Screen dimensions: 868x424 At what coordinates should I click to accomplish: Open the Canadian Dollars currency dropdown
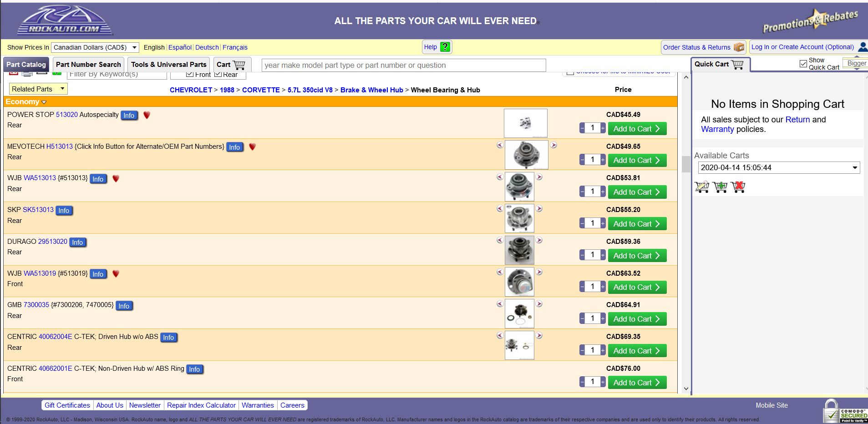pyautogui.click(x=95, y=47)
